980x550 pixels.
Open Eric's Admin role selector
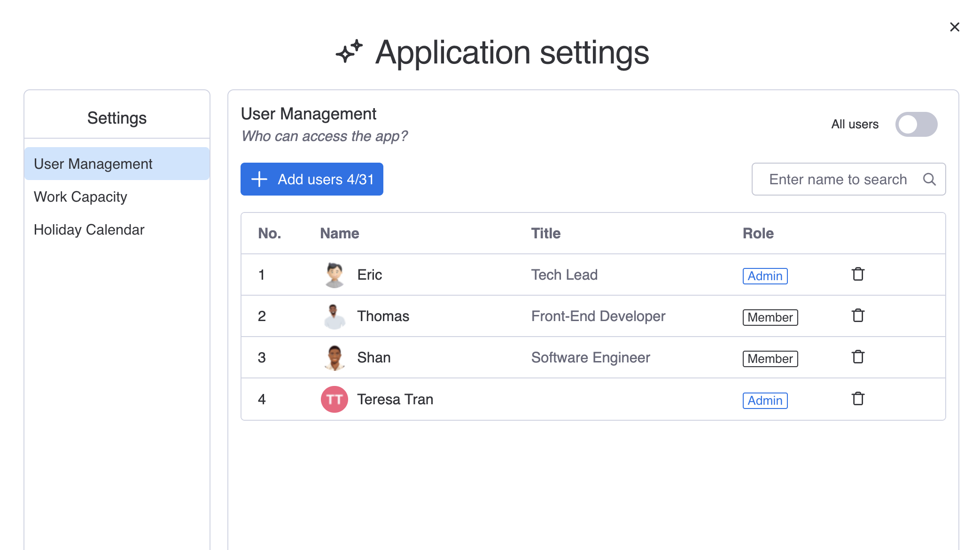coord(764,276)
